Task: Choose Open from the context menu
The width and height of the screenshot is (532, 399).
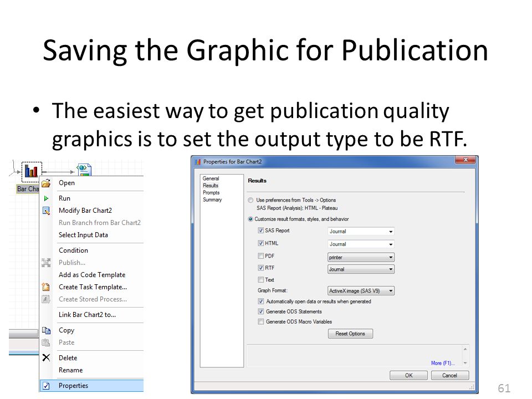Action: (91, 183)
